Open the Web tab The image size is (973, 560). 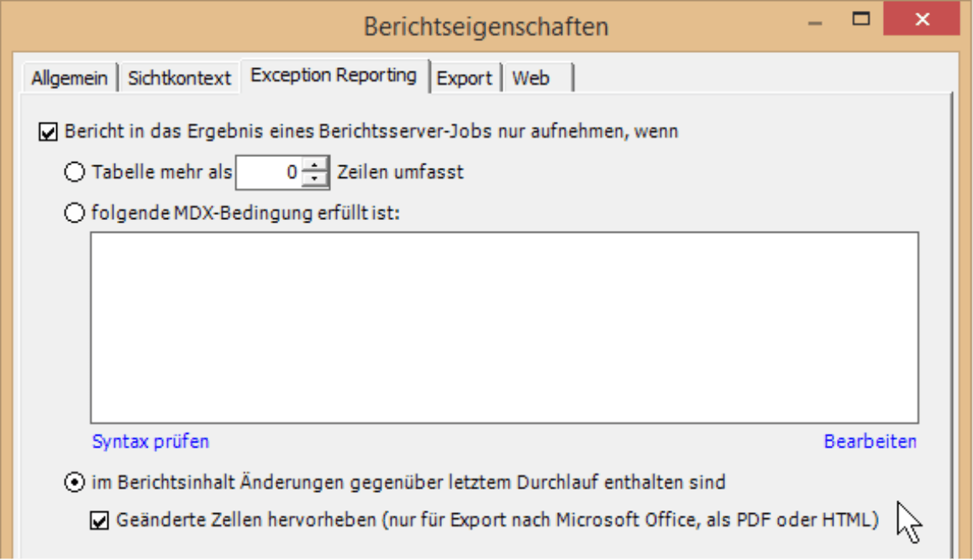pyautogui.click(x=538, y=78)
